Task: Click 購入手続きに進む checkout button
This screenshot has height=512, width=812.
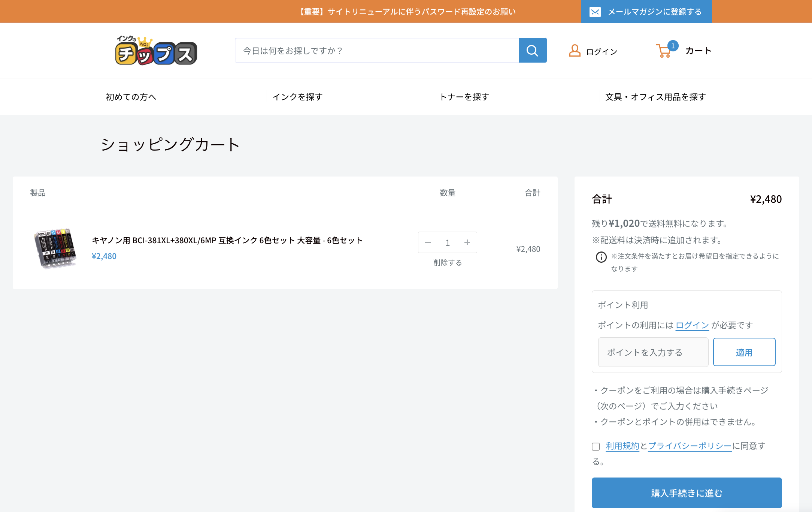Action: 687,493
